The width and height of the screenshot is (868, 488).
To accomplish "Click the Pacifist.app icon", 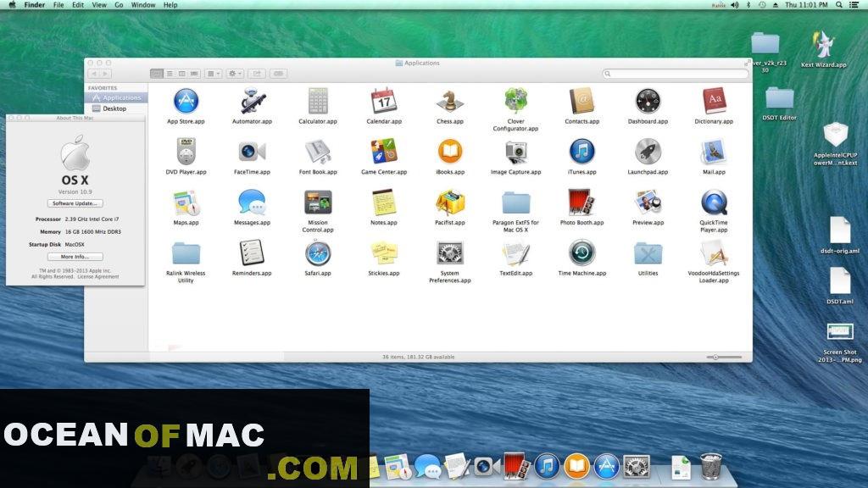I will [x=449, y=202].
